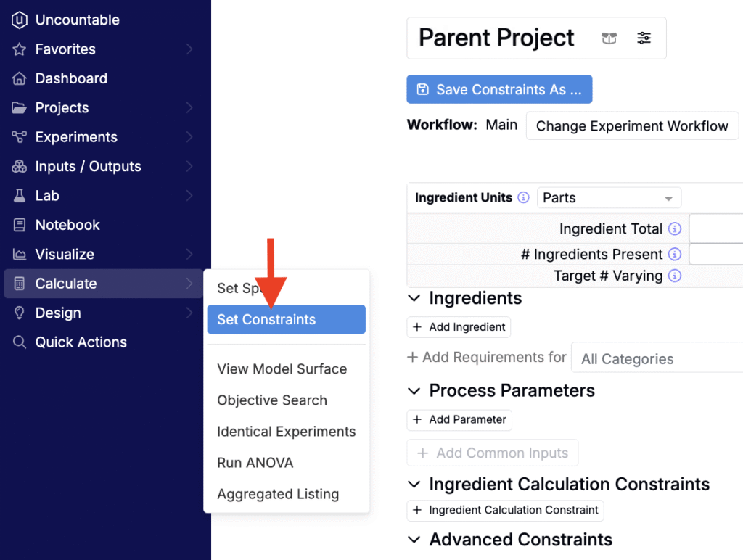
Task: Open the box icon beside Parent Project
Action: (609, 38)
